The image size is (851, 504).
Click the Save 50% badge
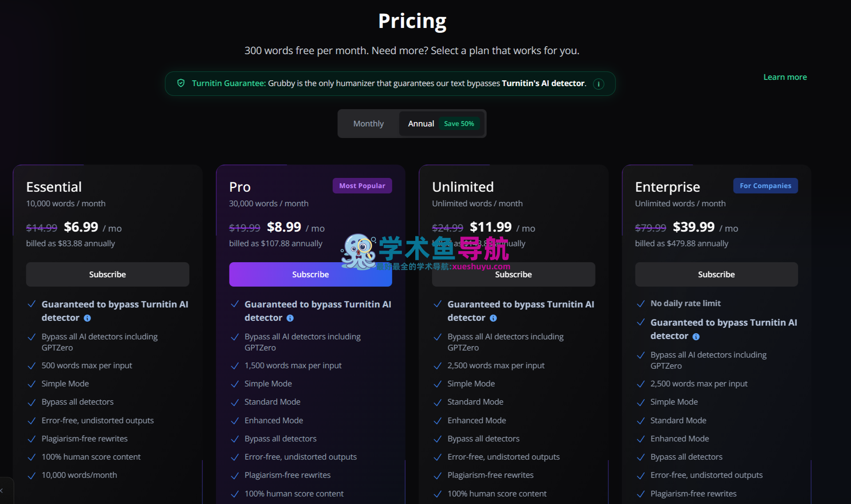point(459,124)
